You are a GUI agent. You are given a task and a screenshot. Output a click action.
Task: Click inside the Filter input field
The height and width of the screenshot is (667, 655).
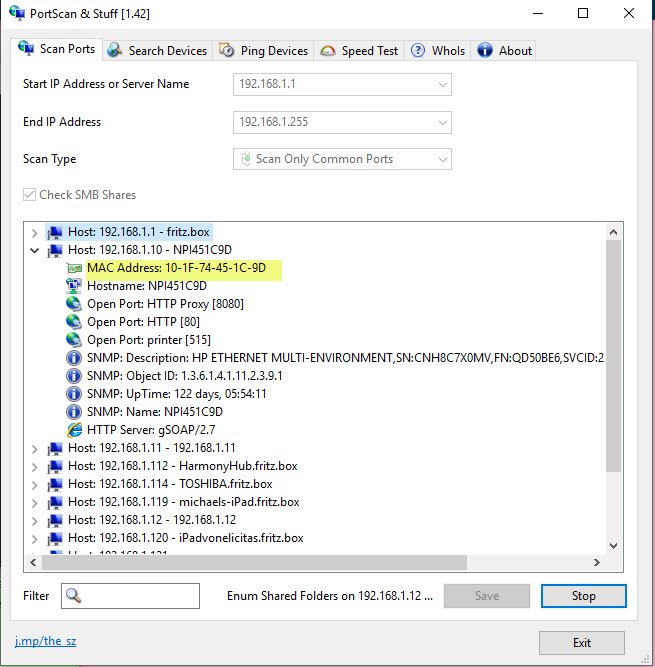(x=130, y=596)
